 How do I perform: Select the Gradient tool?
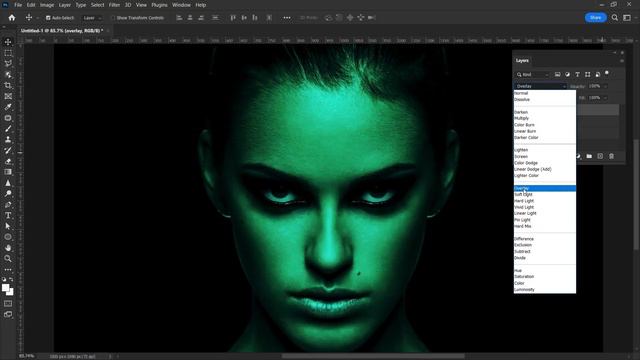tap(8, 172)
